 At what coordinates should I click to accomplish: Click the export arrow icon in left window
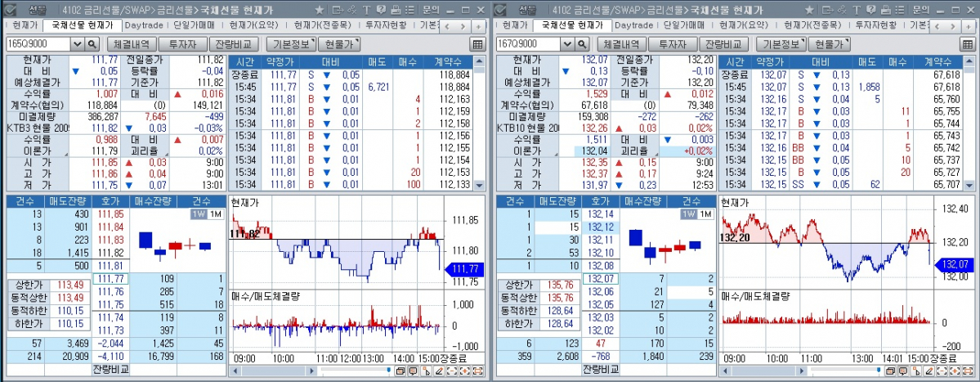[338, 10]
